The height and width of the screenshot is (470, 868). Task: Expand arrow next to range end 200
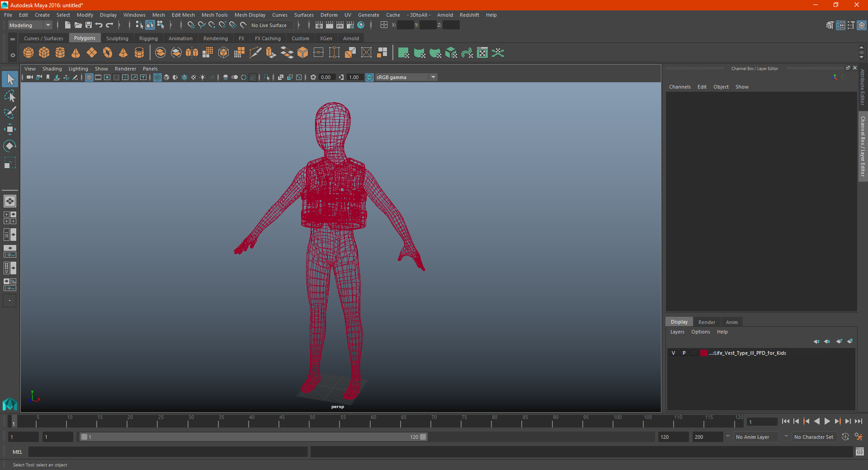(x=728, y=437)
